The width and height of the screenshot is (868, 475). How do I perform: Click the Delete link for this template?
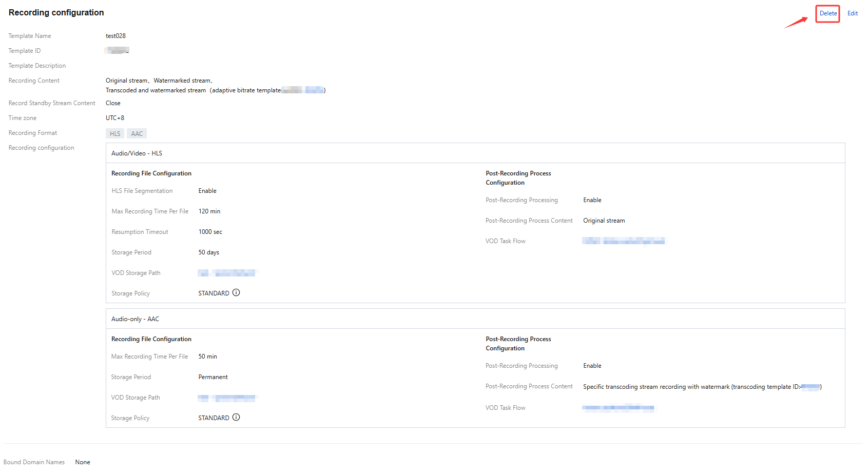pos(827,13)
